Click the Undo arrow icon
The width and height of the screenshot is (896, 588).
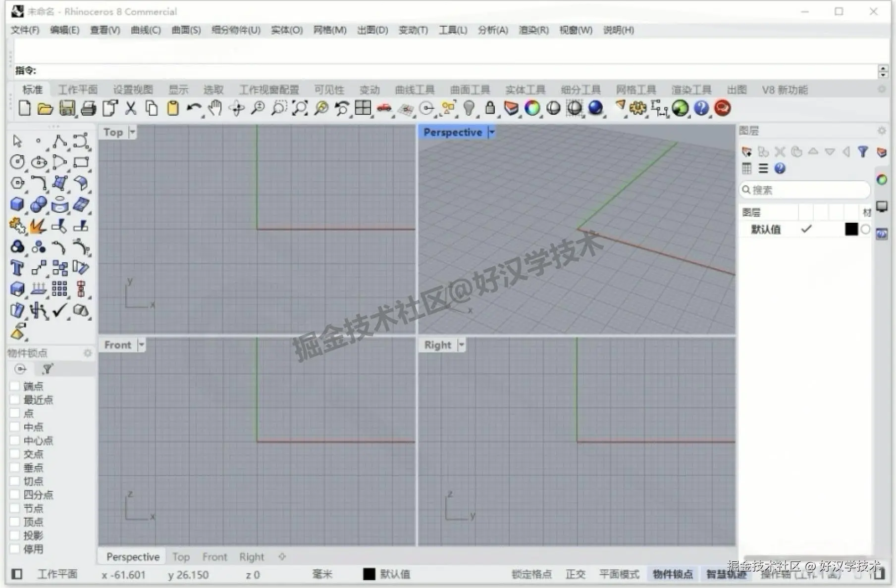[195, 108]
